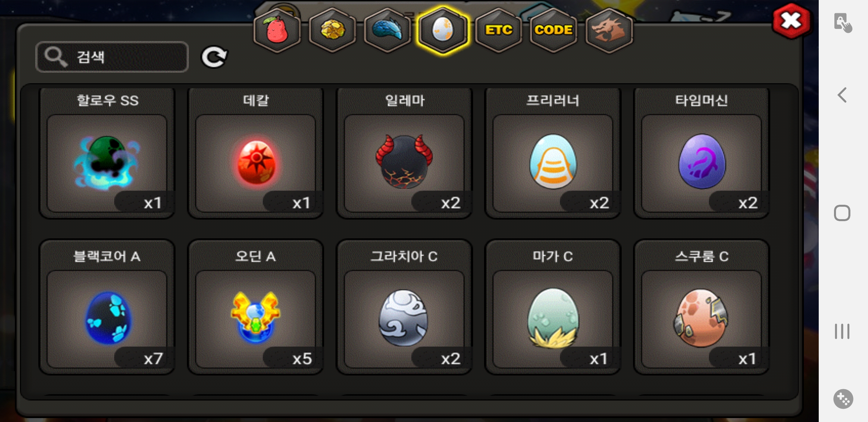
Task: Open the CODE tab
Action: (x=554, y=30)
